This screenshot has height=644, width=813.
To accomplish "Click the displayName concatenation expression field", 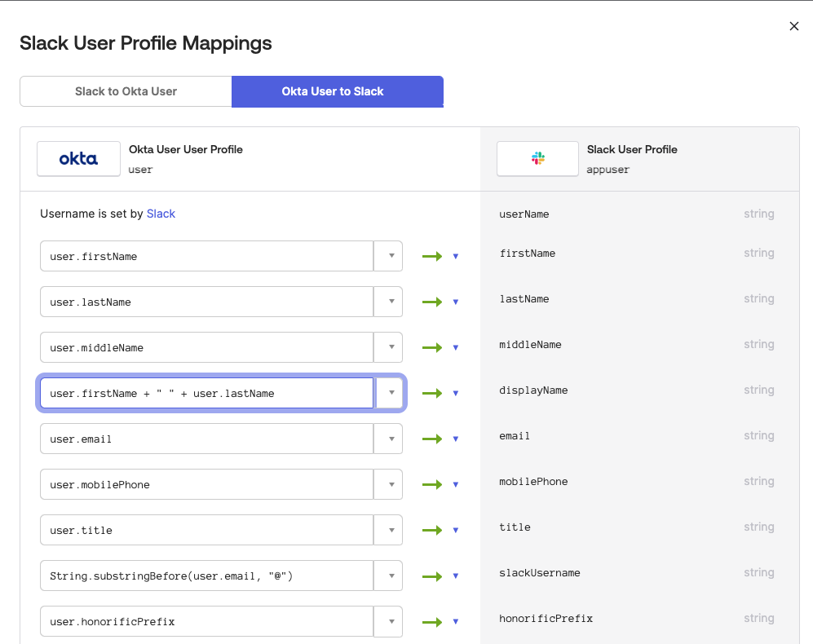I will point(205,393).
